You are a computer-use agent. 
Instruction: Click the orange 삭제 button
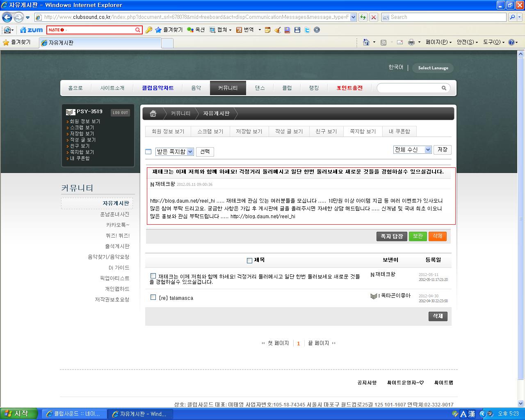tap(438, 237)
